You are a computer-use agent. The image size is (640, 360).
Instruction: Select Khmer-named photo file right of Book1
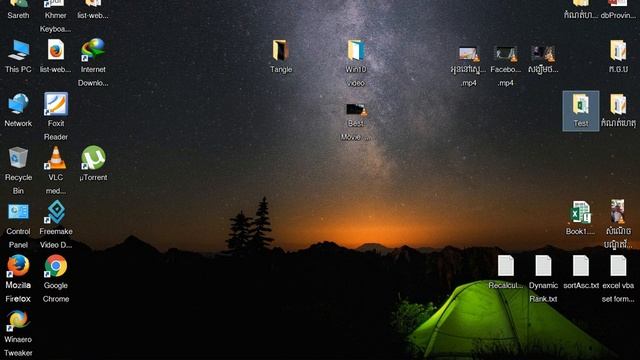click(618, 224)
